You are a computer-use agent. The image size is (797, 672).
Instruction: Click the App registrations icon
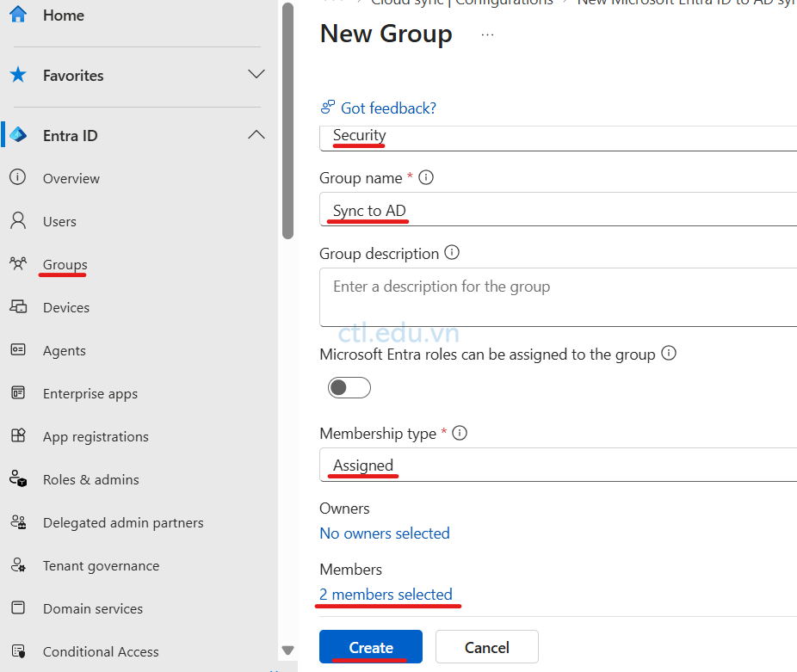(18, 435)
